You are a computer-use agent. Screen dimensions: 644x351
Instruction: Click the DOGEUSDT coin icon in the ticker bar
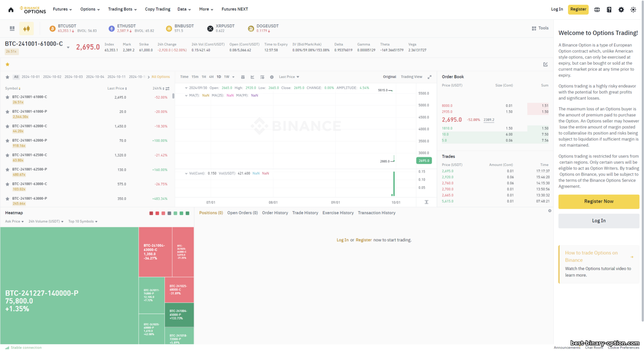click(x=251, y=29)
